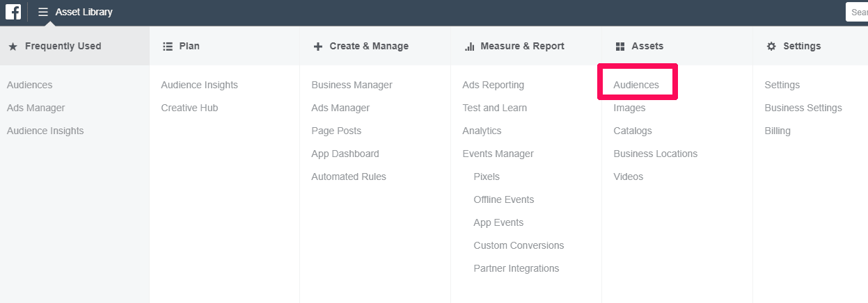Viewport: 868px width, 303px height.
Task: Toggle the hamburger menu icon
Action: (43, 12)
